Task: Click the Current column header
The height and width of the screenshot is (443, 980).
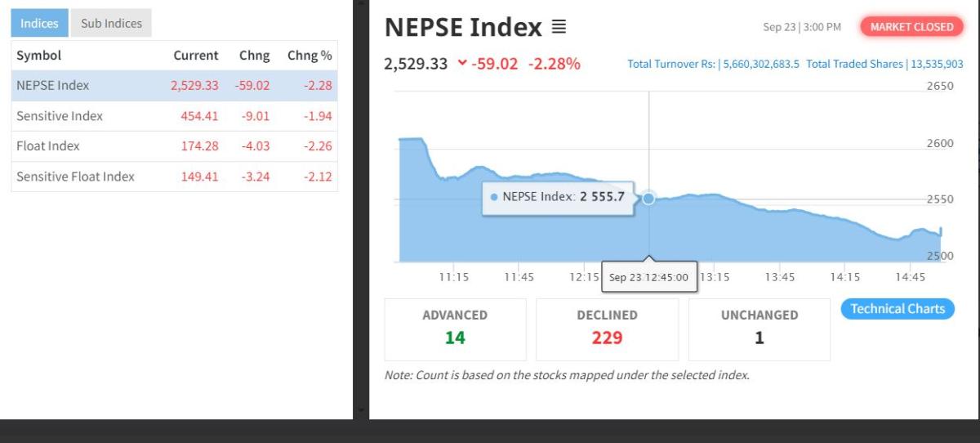Action: [195, 56]
